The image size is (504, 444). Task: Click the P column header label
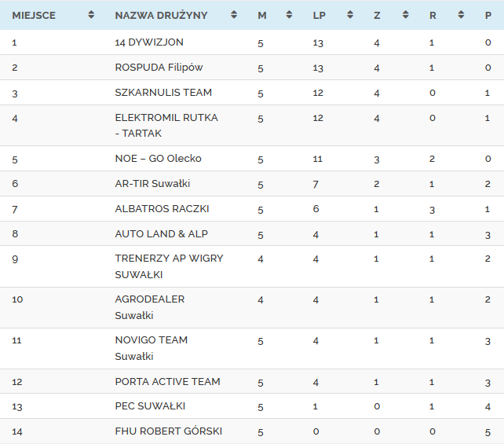click(x=488, y=15)
